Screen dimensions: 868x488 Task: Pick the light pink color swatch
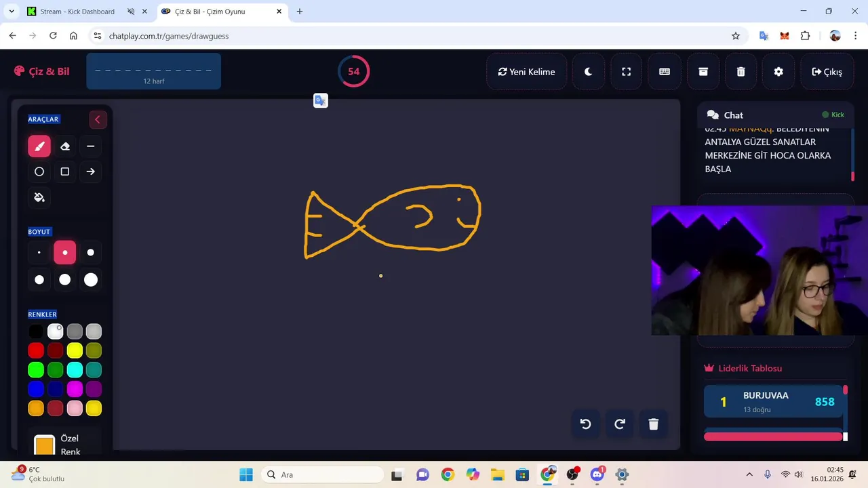(75, 408)
